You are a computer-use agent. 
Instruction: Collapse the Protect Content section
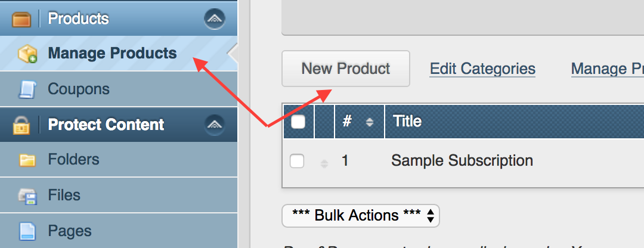pyautogui.click(x=215, y=125)
